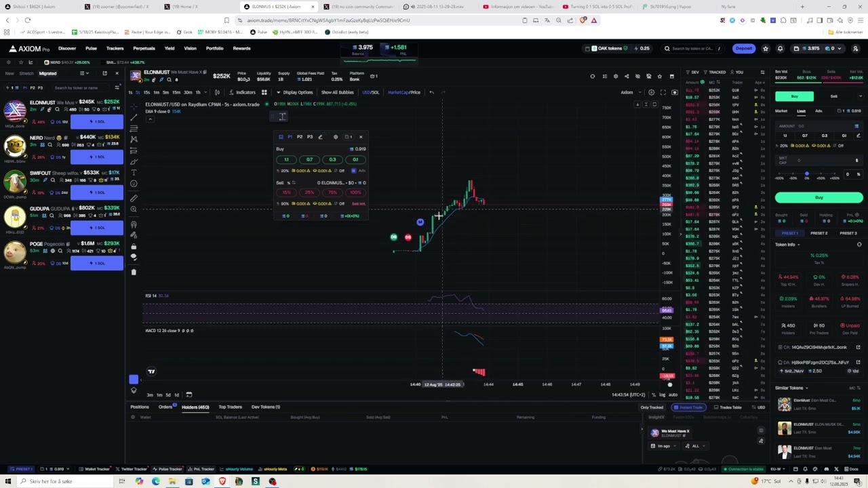Enable the Only Tracked filter

tap(652, 407)
